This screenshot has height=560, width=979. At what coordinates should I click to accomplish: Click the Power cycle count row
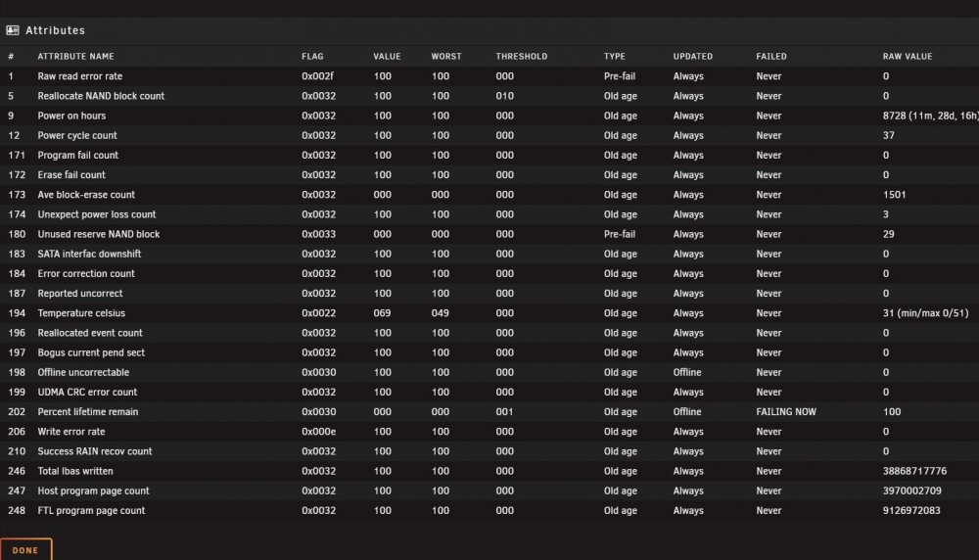pyautogui.click(x=489, y=135)
